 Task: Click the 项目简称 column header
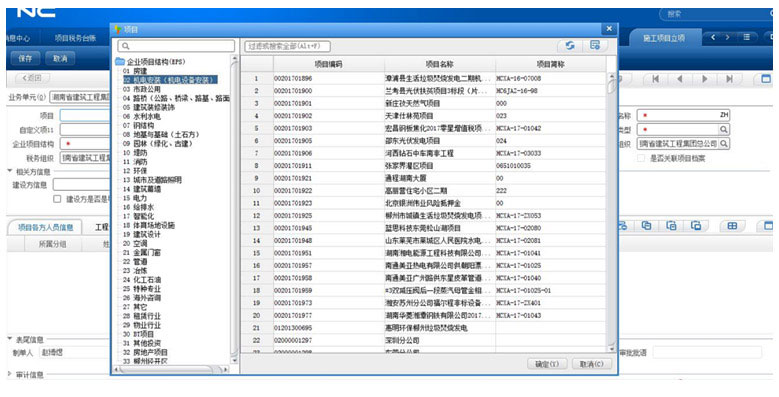550,64
